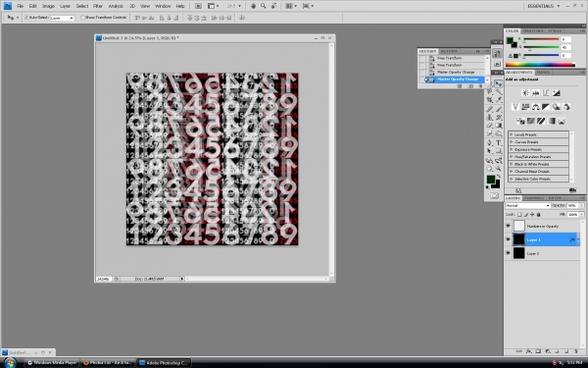Open the blend mode Normal dropdown

point(528,205)
